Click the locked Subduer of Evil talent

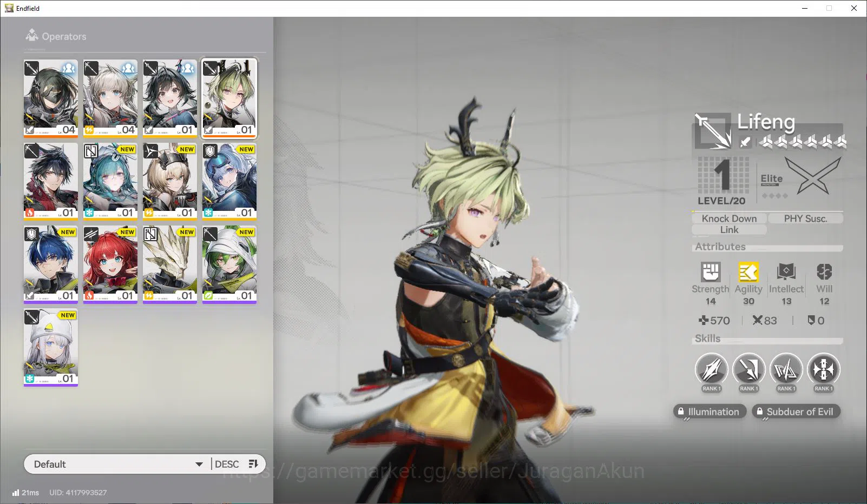pos(796,412)
